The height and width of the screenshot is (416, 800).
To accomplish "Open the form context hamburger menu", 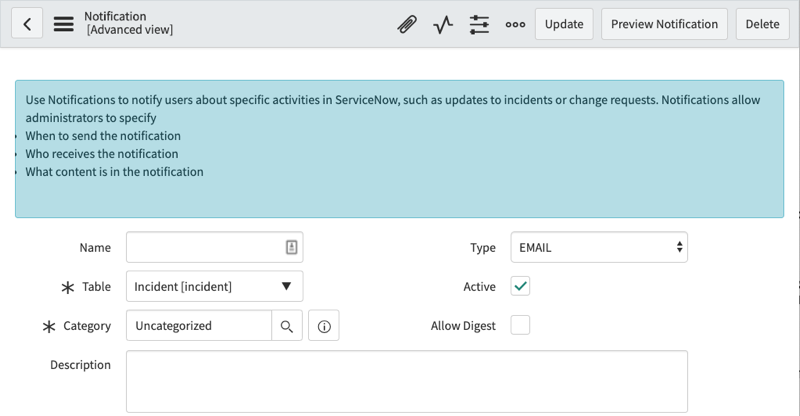I will click(64, 24).
